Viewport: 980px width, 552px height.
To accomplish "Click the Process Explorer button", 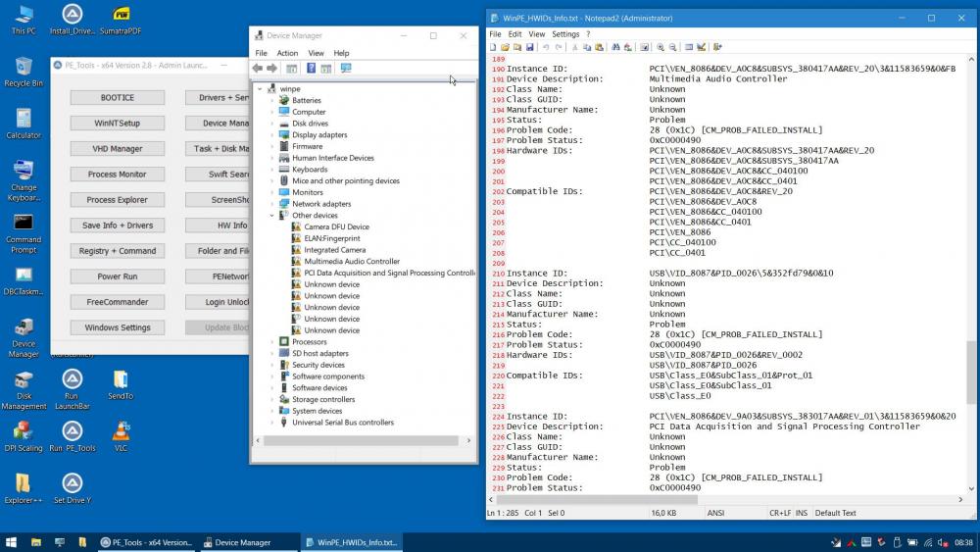I will pos(118,200).
